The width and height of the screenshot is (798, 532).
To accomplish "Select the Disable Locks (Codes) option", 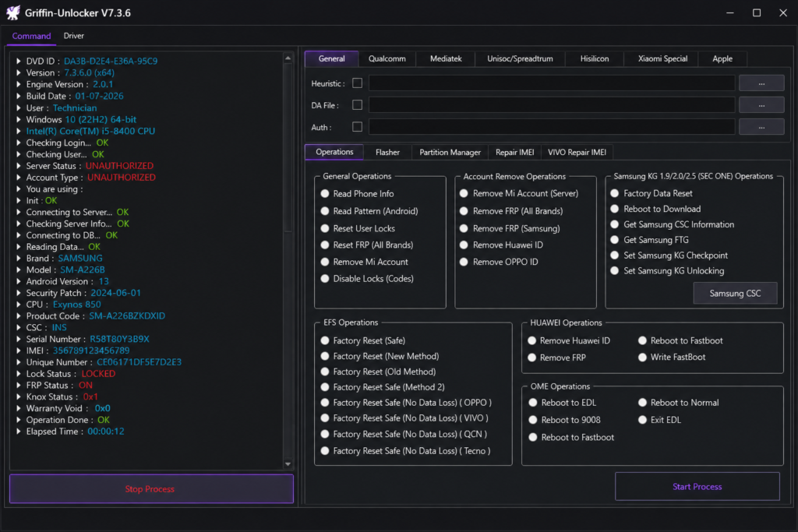I will [x=325, y=279].
